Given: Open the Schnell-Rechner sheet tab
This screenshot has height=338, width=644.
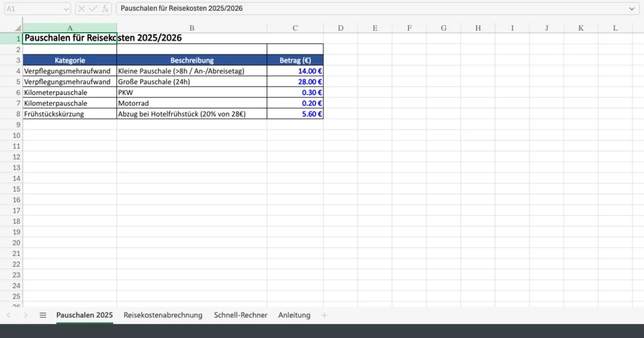Looking at the screenshot, I should (x=240, y=315).
